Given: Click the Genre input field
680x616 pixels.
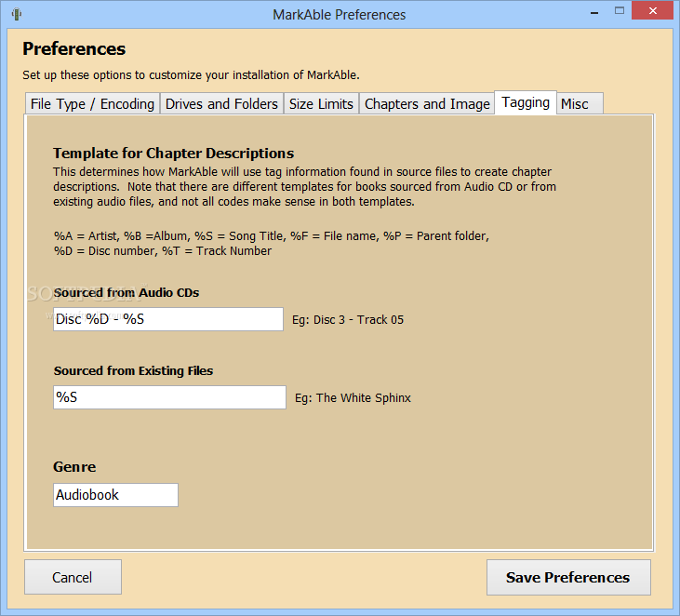Looking at the screenshot, I should point(115,495).
